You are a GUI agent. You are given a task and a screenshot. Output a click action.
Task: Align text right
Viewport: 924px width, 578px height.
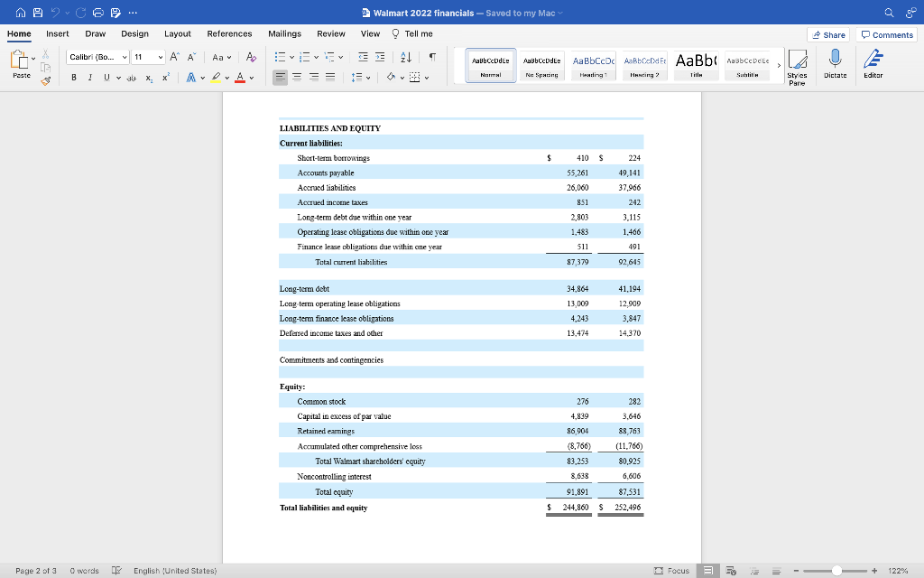314,78
